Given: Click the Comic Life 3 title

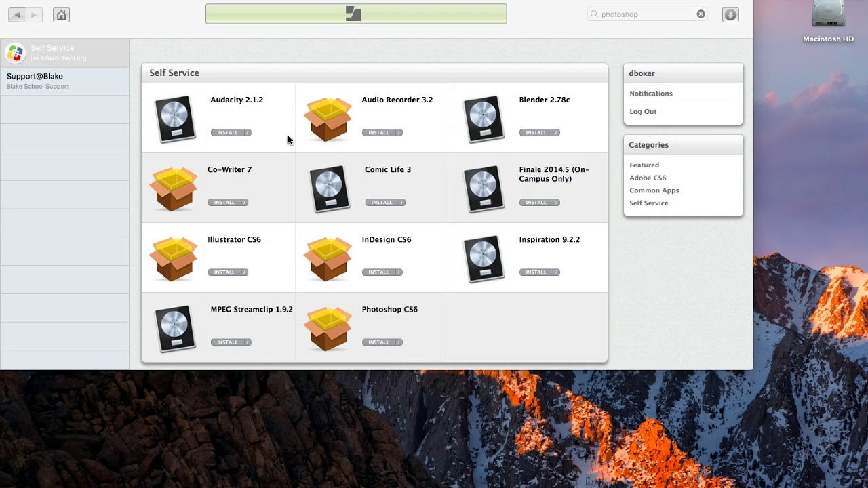Looking at the screenshot, I should coord(388,169).
